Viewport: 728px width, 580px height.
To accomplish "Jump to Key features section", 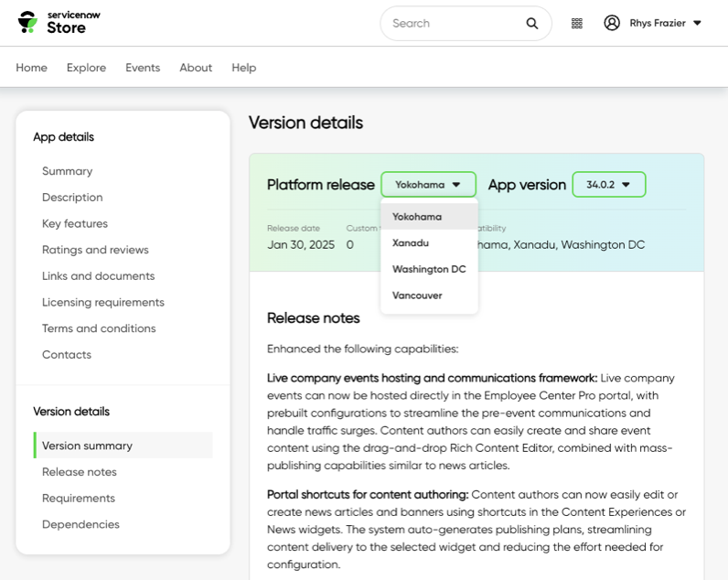I will (x=75, y=223).
